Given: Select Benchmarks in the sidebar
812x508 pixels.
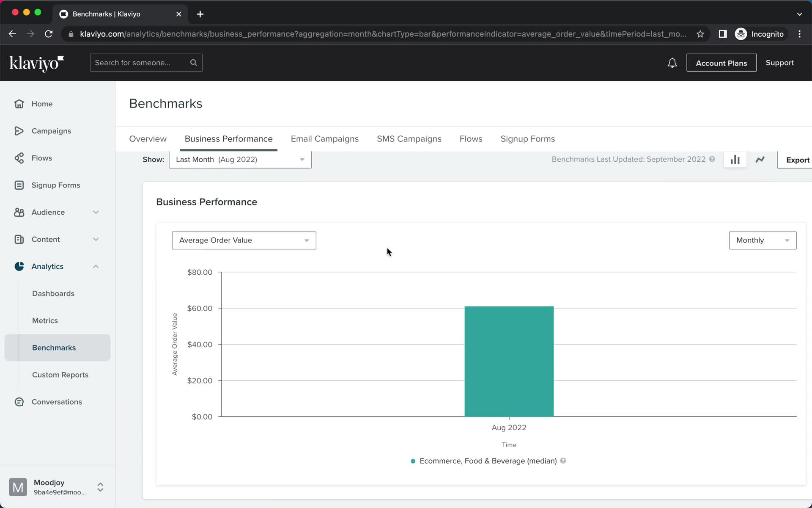Looking at the screenshot, I should click(58, 348).
